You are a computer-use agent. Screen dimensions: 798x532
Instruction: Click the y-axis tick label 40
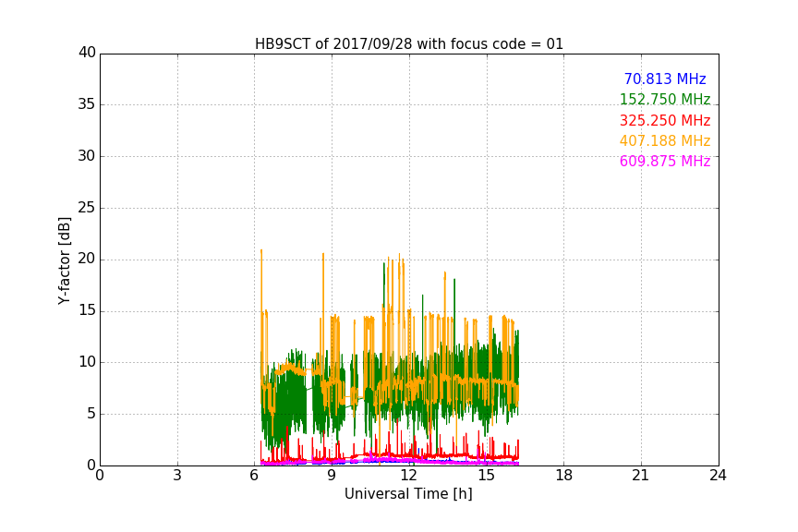(87, 53)
